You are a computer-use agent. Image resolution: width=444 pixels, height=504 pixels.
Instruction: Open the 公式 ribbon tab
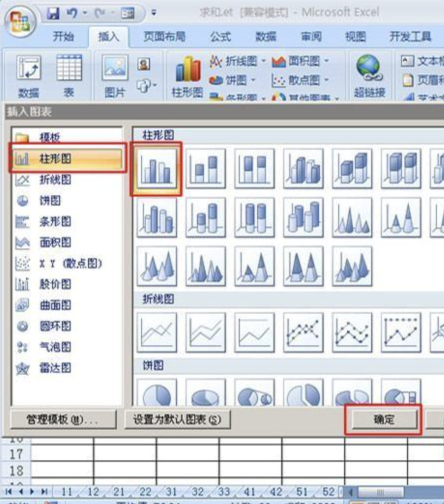click(x=220, y=36)
